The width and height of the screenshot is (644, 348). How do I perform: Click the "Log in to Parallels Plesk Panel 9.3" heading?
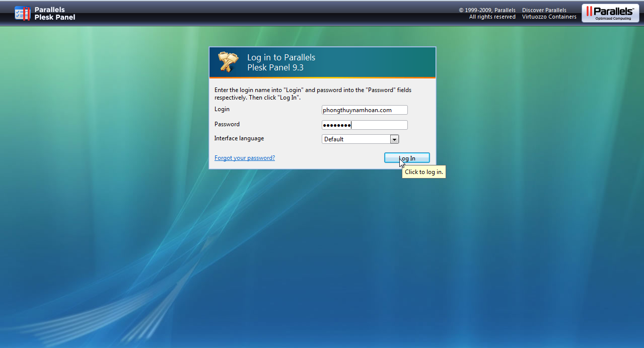coord(281,62)
